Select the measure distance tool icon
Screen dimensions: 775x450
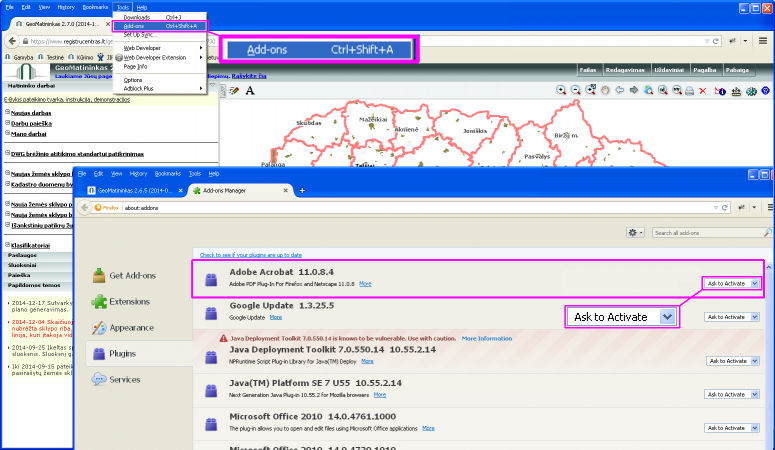click(736, 91)
